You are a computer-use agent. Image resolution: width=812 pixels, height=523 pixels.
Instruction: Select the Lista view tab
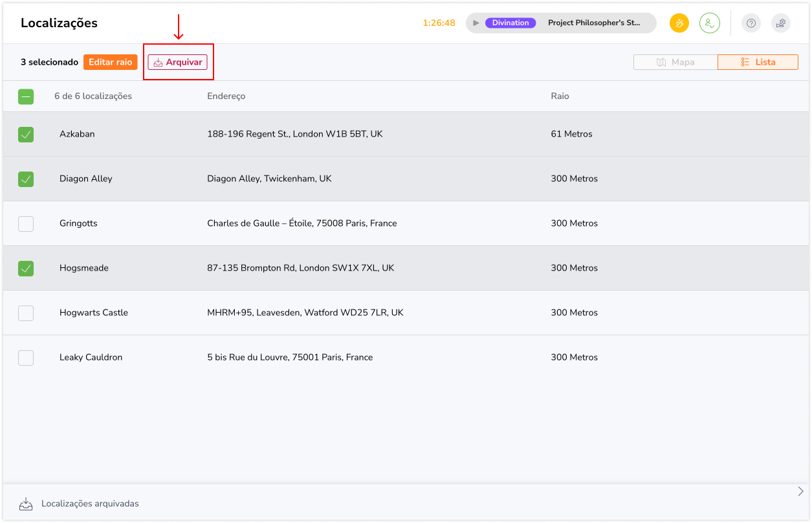(x=758, y=62)
